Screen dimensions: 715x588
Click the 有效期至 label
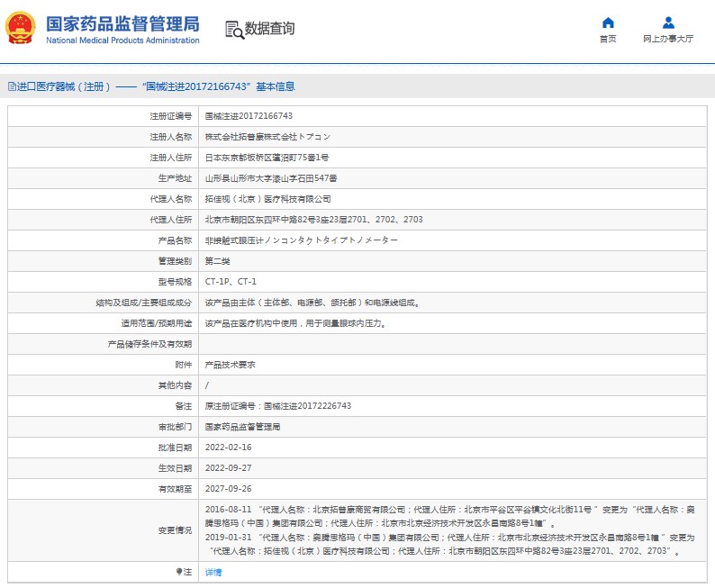coord(175,489)
